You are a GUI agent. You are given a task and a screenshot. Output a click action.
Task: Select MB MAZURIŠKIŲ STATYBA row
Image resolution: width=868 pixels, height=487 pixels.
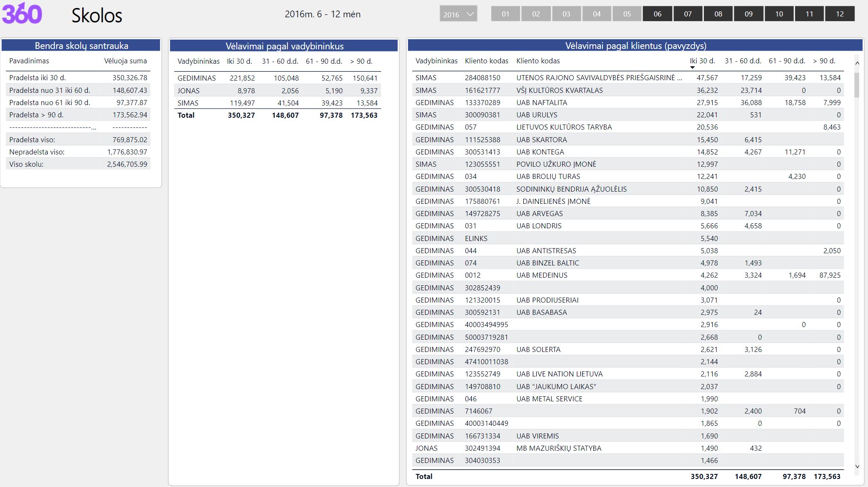click(628, 448)
